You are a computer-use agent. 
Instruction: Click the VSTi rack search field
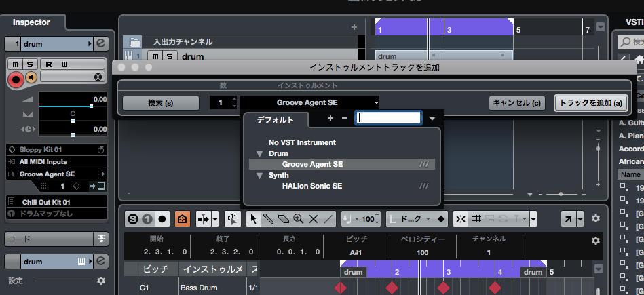pyautogui.click(x=632, y=42)
